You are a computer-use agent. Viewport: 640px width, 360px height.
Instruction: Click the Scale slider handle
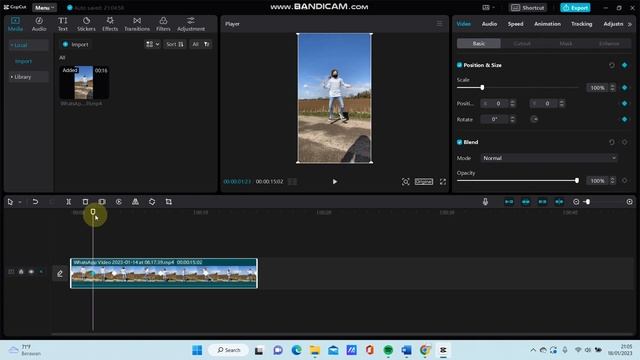[482, 87]
